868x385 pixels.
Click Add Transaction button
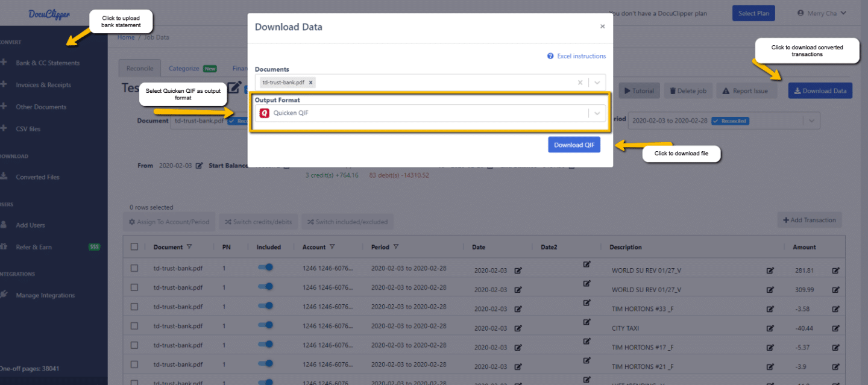810,220
